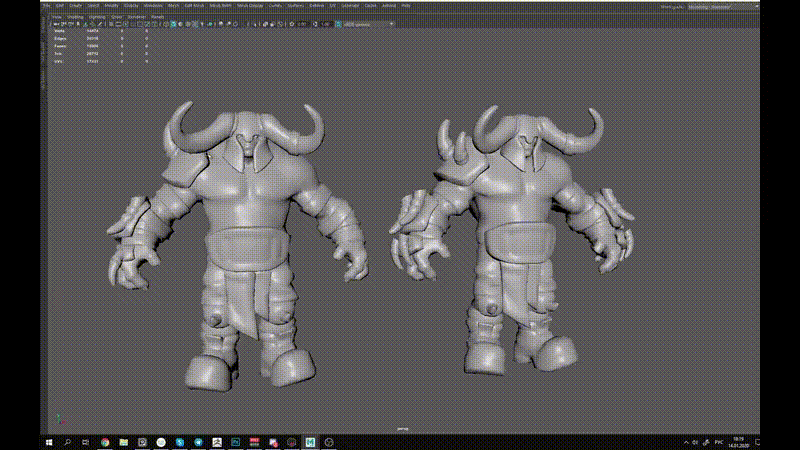Open Google Chrome from the taskbar
This screenshot has height=450, width=800.
(104, 441)
